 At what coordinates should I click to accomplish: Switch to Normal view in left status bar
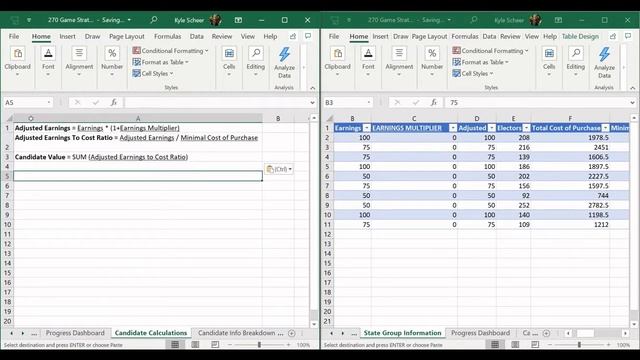coord(175,345)
